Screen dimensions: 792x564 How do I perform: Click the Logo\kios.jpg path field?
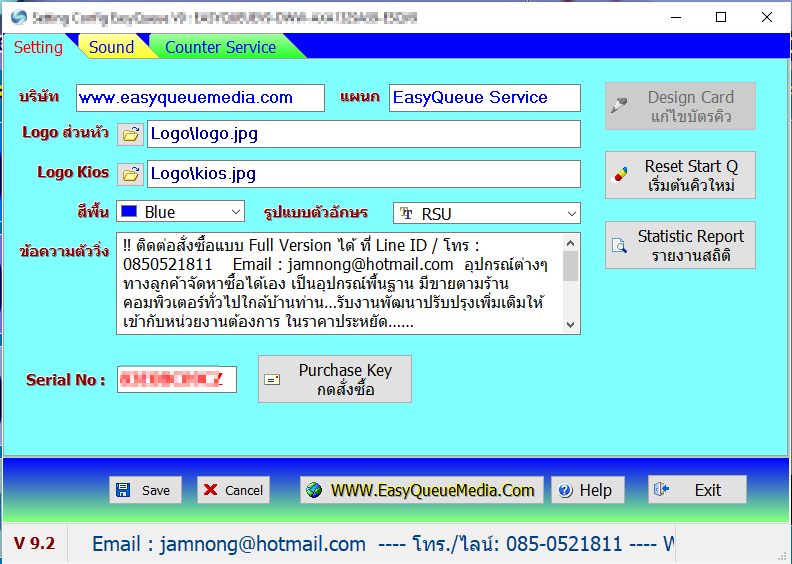(364, 174)
